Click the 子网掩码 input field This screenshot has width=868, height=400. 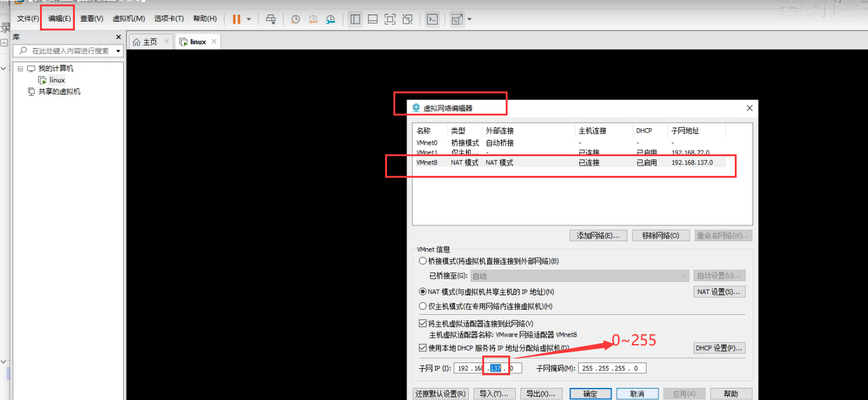612,368
